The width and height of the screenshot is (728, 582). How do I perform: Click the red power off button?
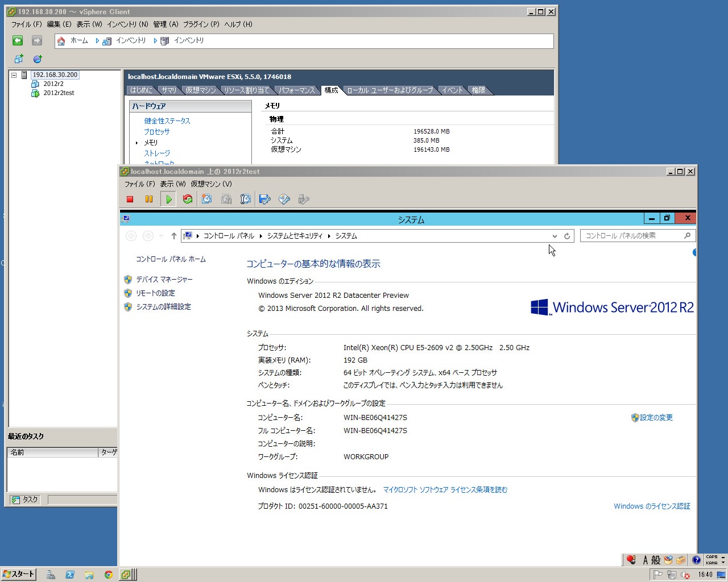[x=130, y=199]
